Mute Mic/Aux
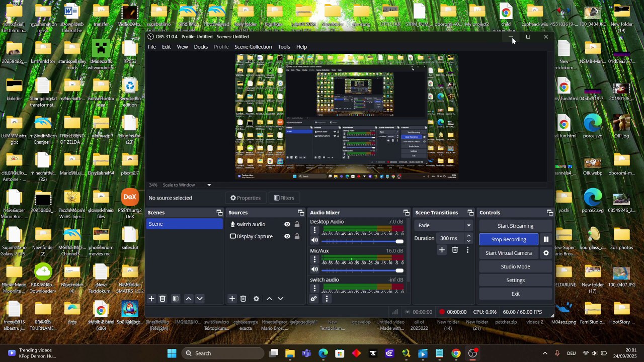This screenshot has width=644, height=362. (x=314, y=269)
